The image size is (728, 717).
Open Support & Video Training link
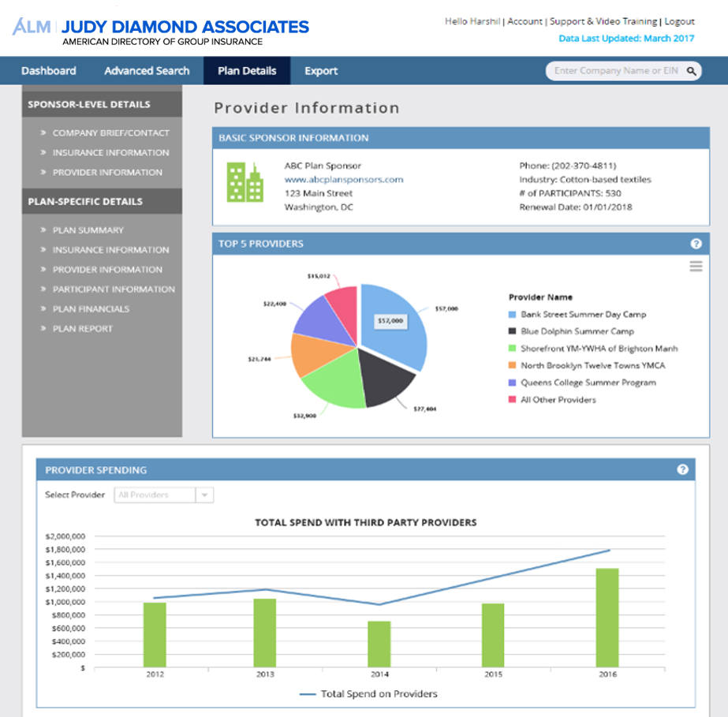[603, 21]
